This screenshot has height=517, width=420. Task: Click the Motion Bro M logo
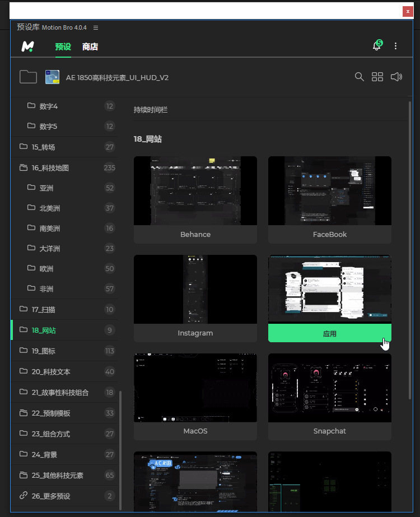point(27,46)
